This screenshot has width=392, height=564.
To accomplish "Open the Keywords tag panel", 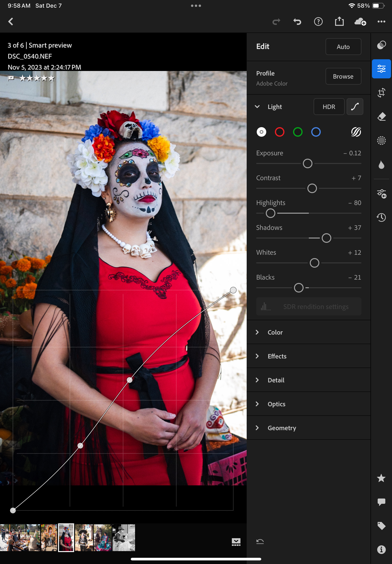I will (x=381, y=526).
